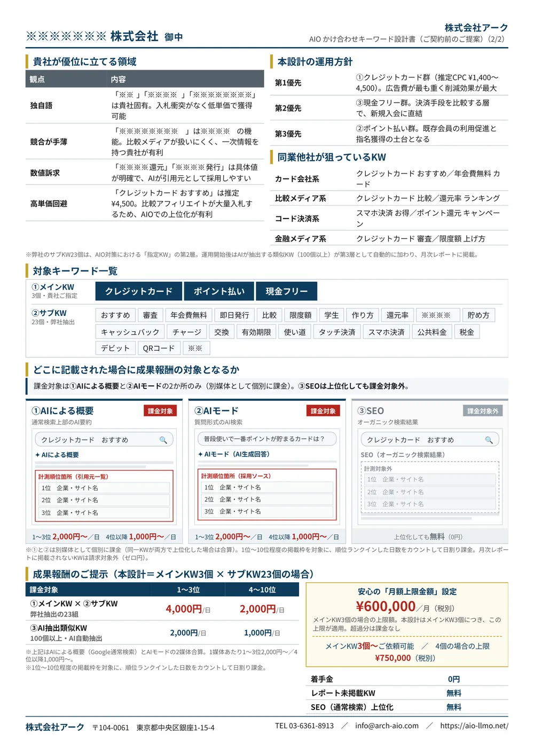Click the '第1優先' row label
The height and width of the screenshot is (756, 534).
tap(288, 83)
